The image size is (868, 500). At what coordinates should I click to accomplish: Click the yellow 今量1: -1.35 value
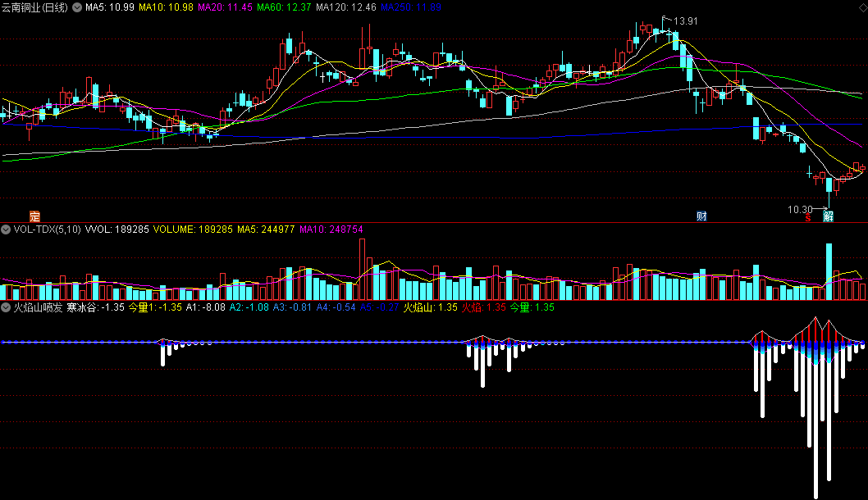click(156, 307)
